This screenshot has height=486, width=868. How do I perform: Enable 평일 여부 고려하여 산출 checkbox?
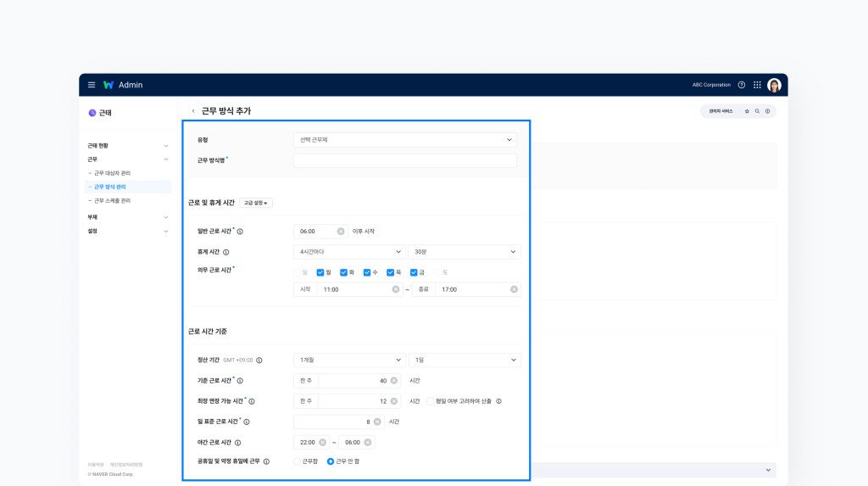430,401
